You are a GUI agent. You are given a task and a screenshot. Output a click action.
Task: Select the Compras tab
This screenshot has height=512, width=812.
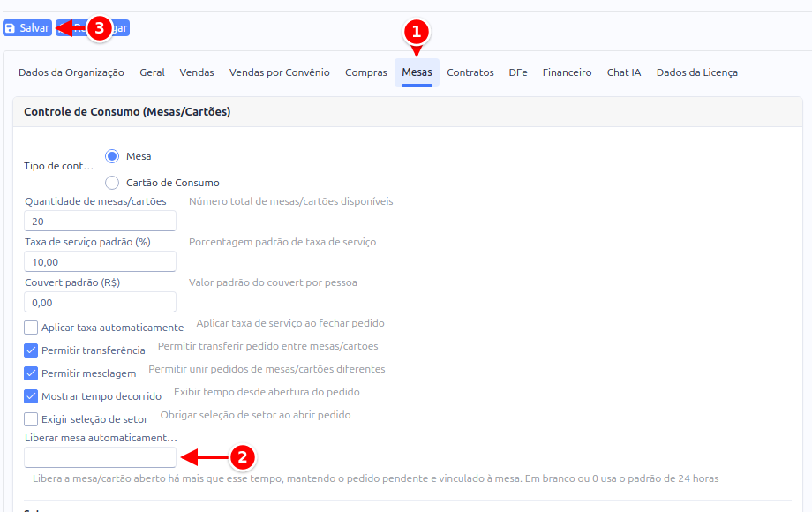coord(366,72)
